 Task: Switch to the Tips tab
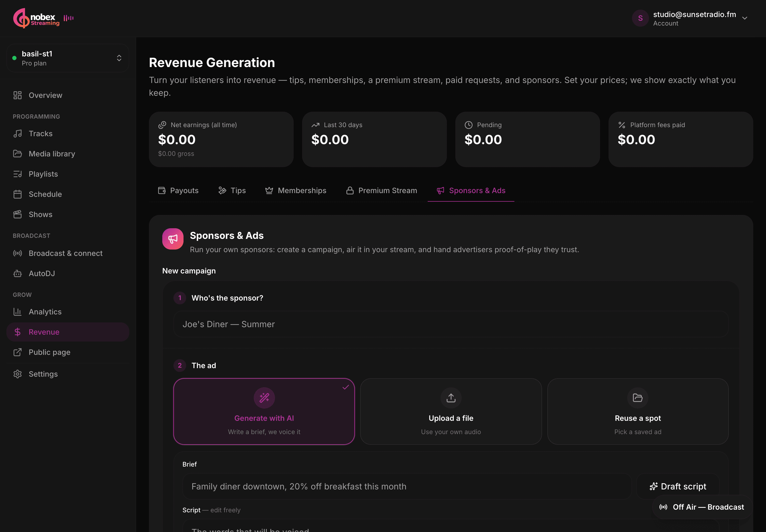pyautogui.click(x=232, y=190)
